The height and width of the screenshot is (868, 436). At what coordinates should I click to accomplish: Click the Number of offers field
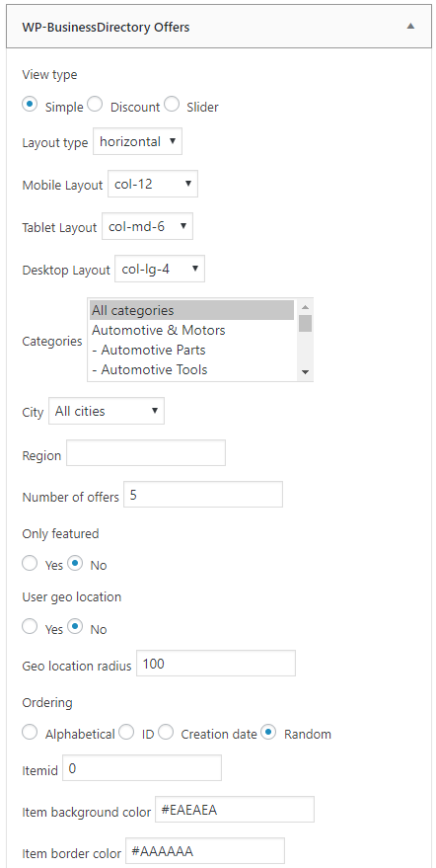[203, 495]
